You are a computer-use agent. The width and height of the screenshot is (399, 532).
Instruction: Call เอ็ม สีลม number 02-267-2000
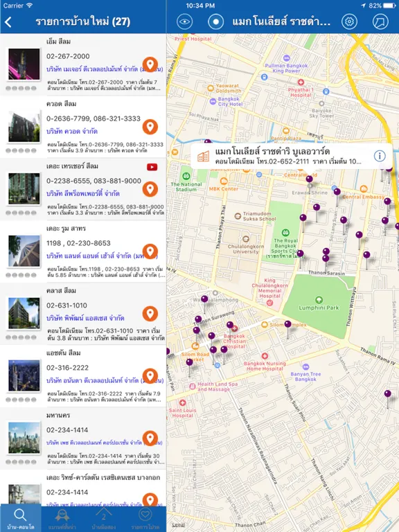pyautogui.click(x=68, y=56)
